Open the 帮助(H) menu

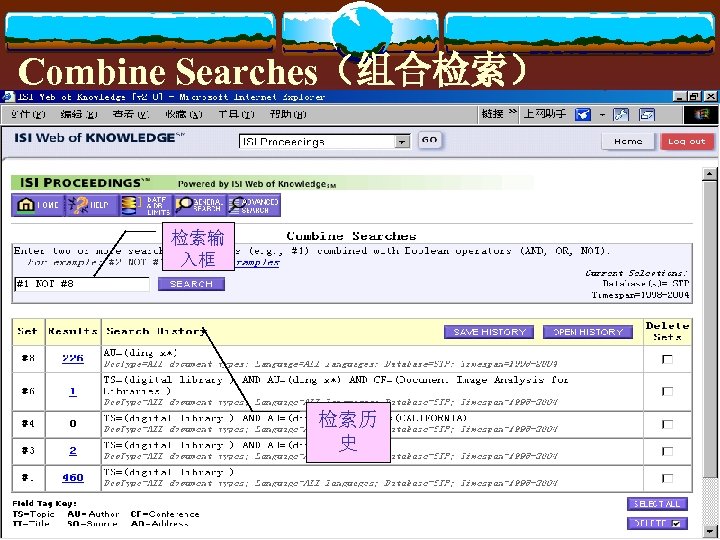(x=288, y=114)
